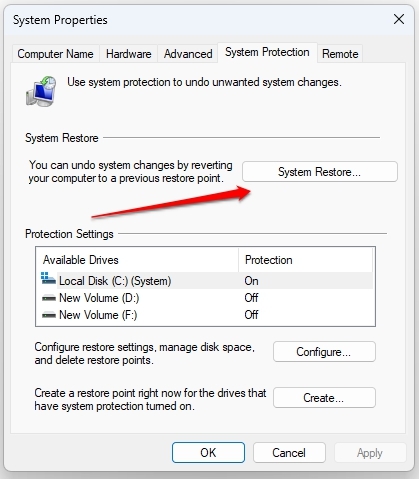Select the System Protection tab
The width and height of the screenshot is (419, 479).
[267, 52]
